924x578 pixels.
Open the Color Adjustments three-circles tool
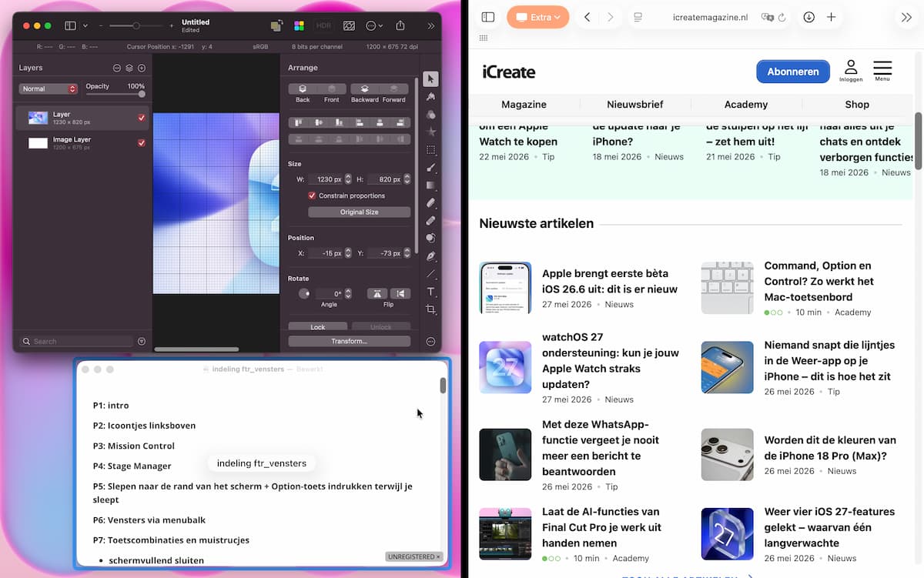[431, 115]
